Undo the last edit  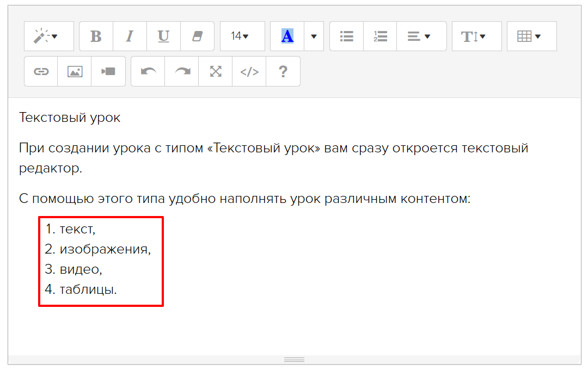(x=148, y=71)
